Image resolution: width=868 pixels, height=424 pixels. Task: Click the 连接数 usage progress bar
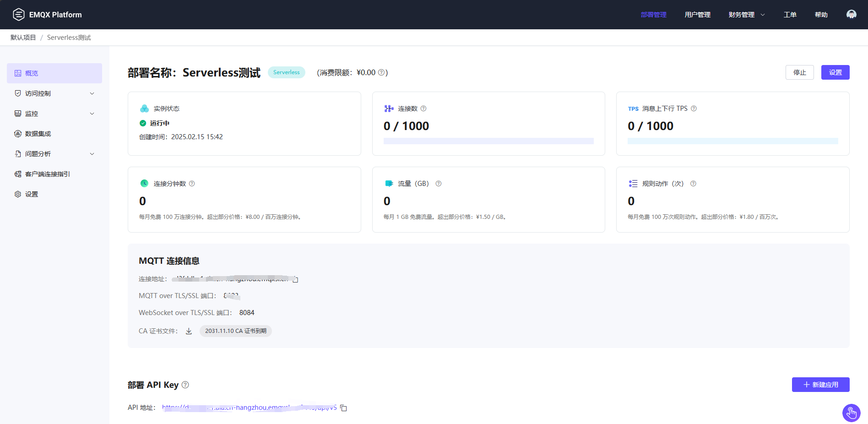(x=488, y=141)
